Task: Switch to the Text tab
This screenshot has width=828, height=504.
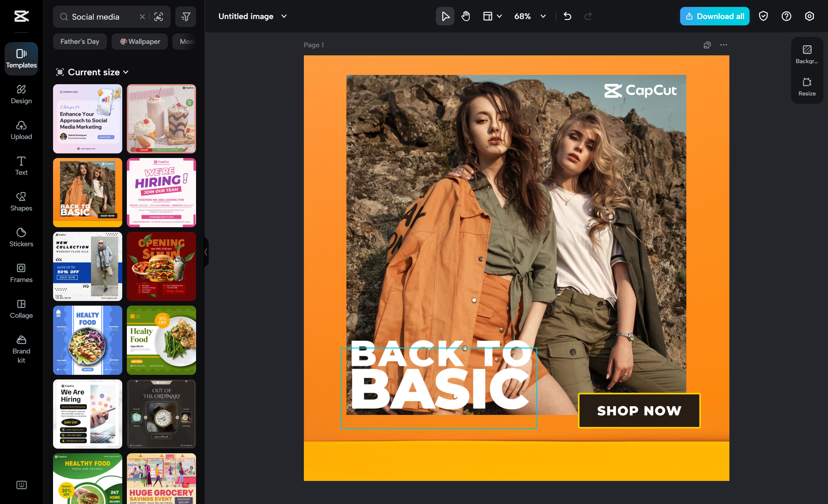Action: point(21,166)
